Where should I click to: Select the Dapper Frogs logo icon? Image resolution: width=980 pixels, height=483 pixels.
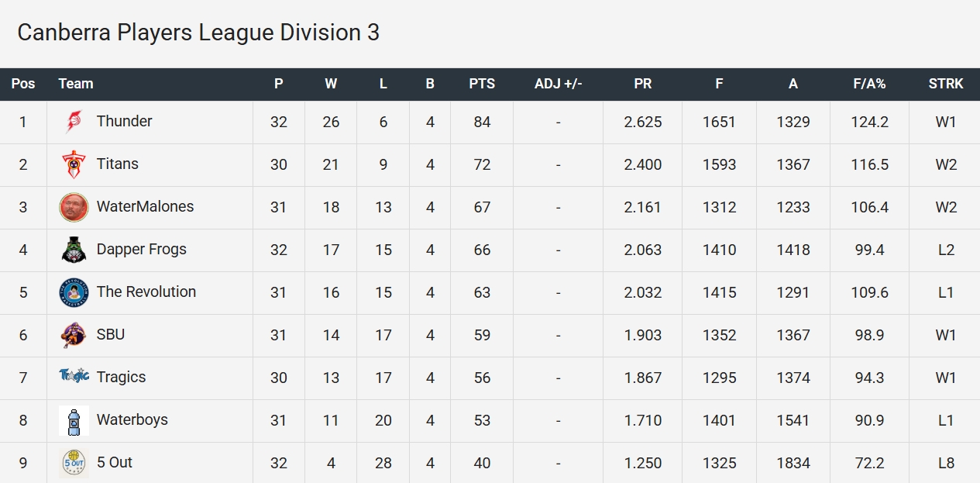(x=74, y=250)
